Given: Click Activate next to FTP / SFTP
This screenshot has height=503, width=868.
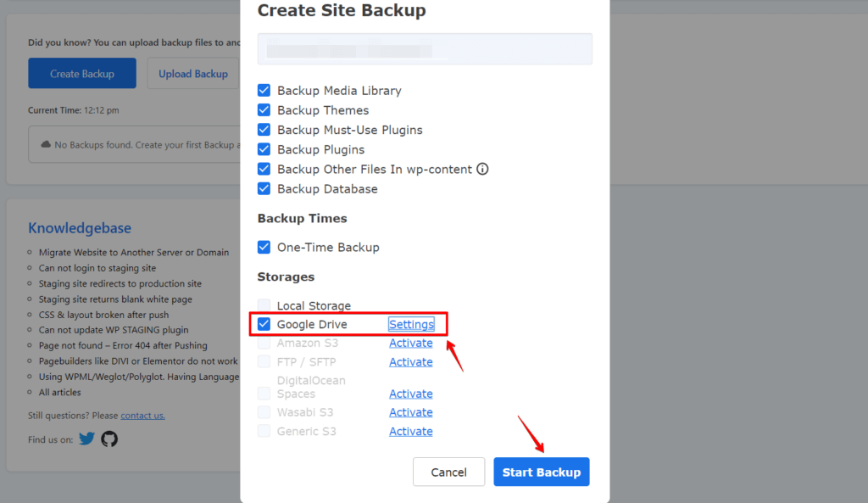Looking at the screenshot, I should pyautogui.click(x=411, y=362).
